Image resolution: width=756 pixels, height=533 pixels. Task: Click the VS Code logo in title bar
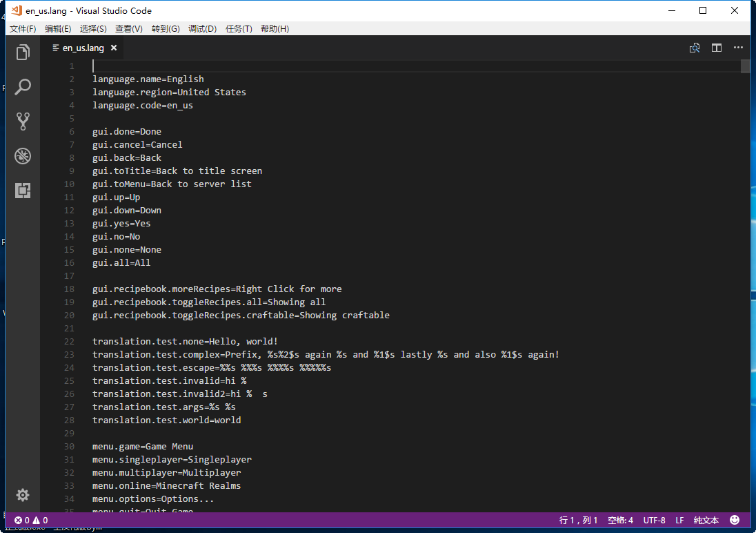(x=17, y=10)
